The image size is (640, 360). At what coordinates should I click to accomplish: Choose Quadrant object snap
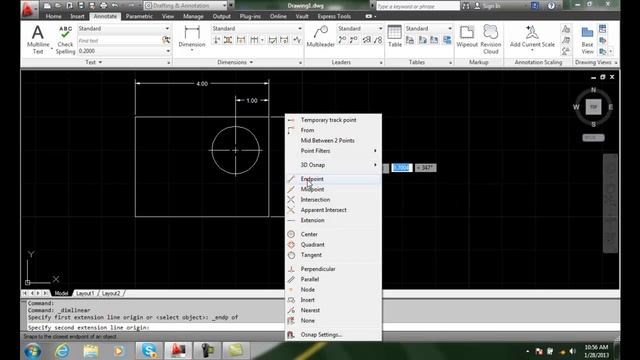click(x=333, y=244)
